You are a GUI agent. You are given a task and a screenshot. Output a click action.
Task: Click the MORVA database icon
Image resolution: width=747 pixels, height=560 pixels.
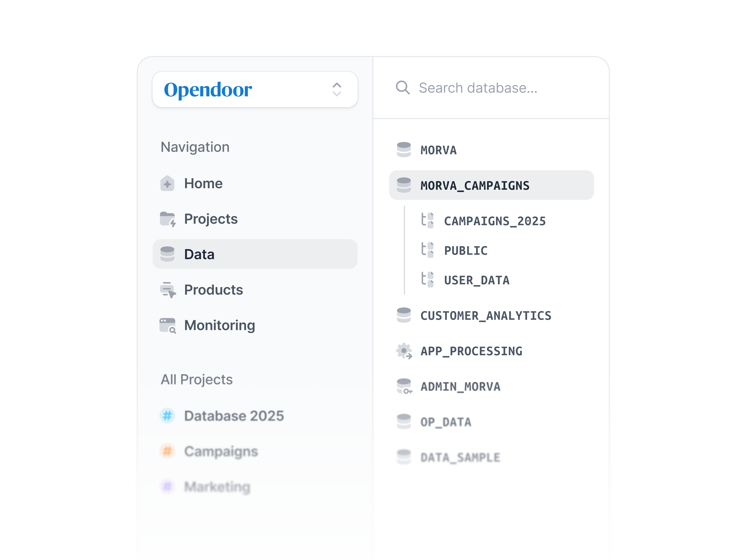click(404, 150)
